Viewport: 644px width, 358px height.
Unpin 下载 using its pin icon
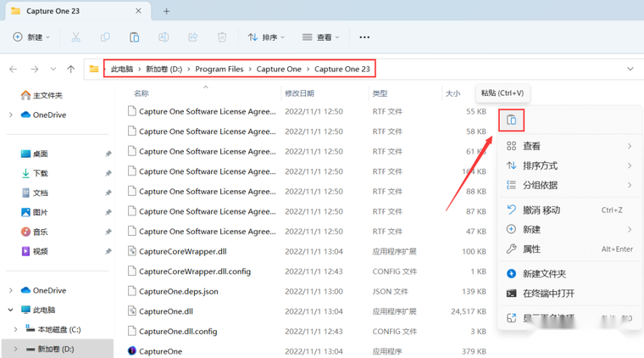click(108, 173)
